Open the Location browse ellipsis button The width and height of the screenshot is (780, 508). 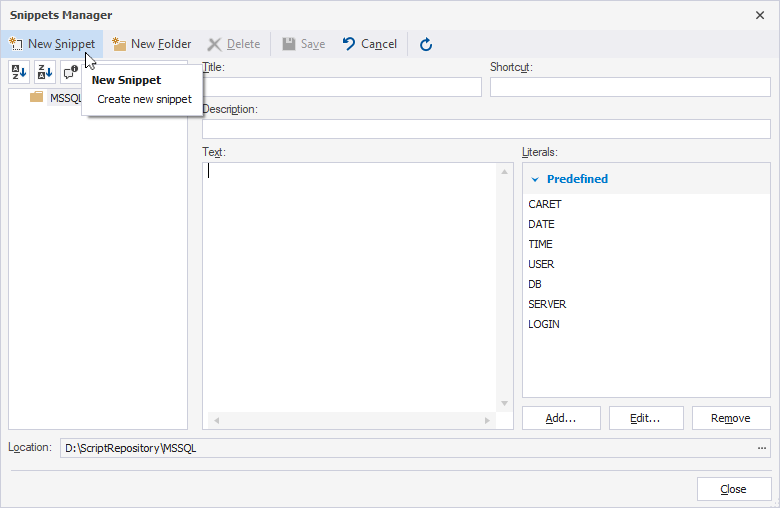pos(762,448)
